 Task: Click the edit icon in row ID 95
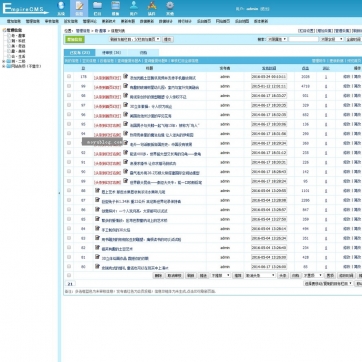tap(126, 124)
